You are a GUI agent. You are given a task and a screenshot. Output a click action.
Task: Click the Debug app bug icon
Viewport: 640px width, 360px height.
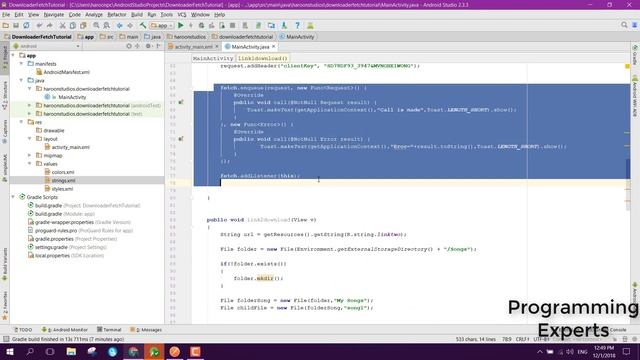[201, 25]
